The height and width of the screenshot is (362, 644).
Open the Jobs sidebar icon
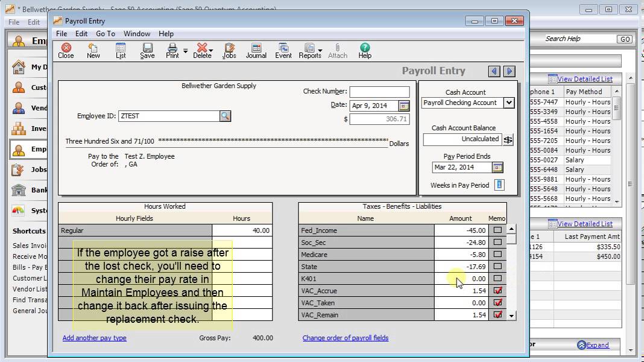(x=19, y=170)
